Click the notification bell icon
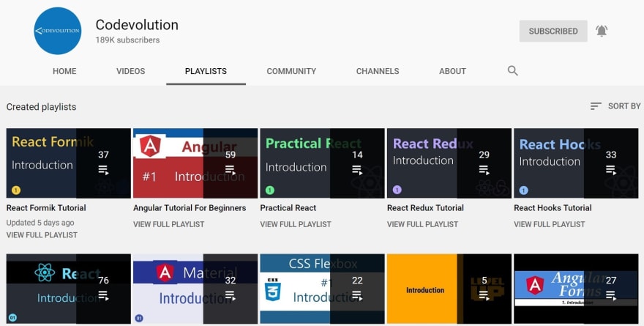The image size is (644, 326). pos(602,31)
